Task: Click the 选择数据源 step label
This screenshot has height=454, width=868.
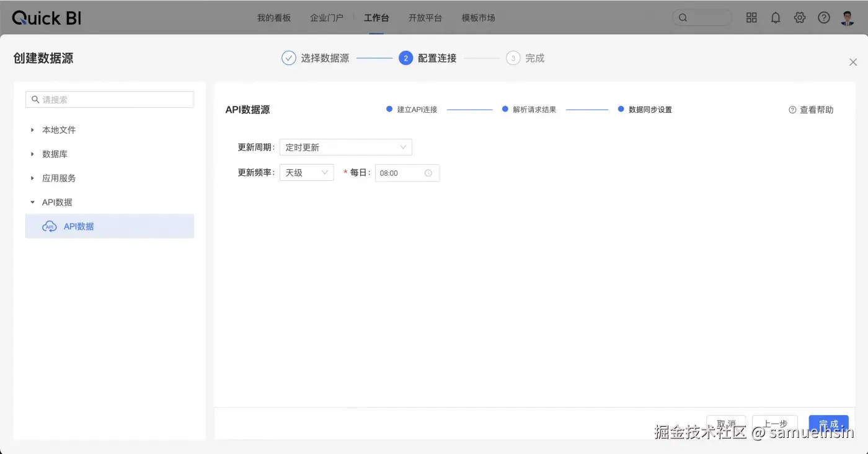Action: click(x=325, y=58)
